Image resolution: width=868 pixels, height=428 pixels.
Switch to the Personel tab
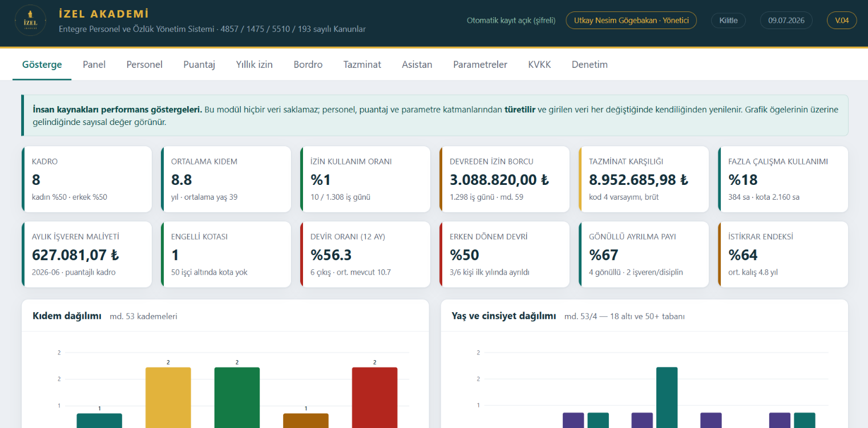tap(144, 64)
